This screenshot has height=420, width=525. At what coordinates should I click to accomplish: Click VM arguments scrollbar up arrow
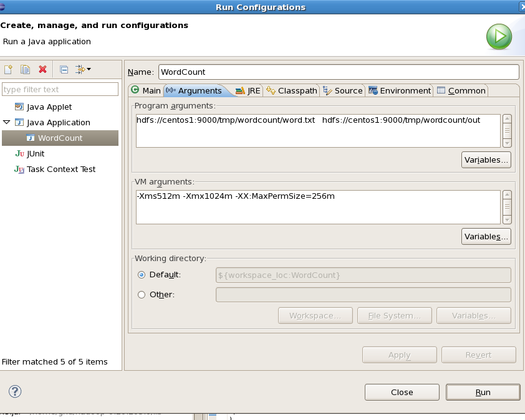[x=508, y=195]
